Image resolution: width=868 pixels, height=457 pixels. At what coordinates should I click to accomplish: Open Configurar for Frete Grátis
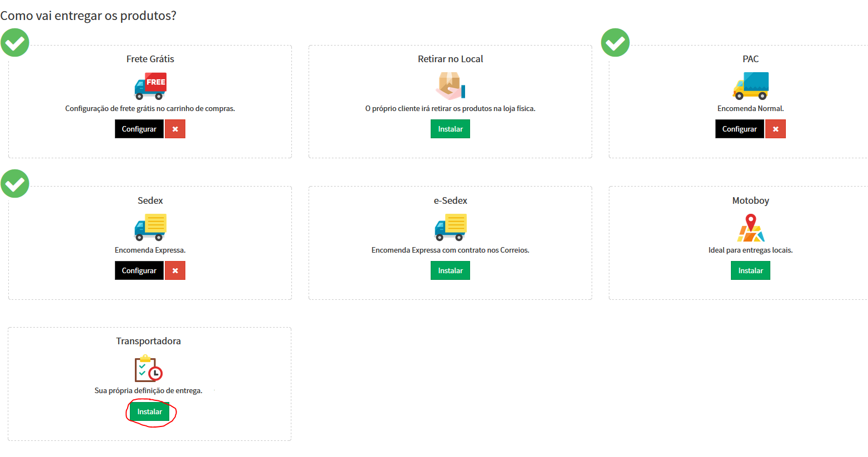[139, 129]
